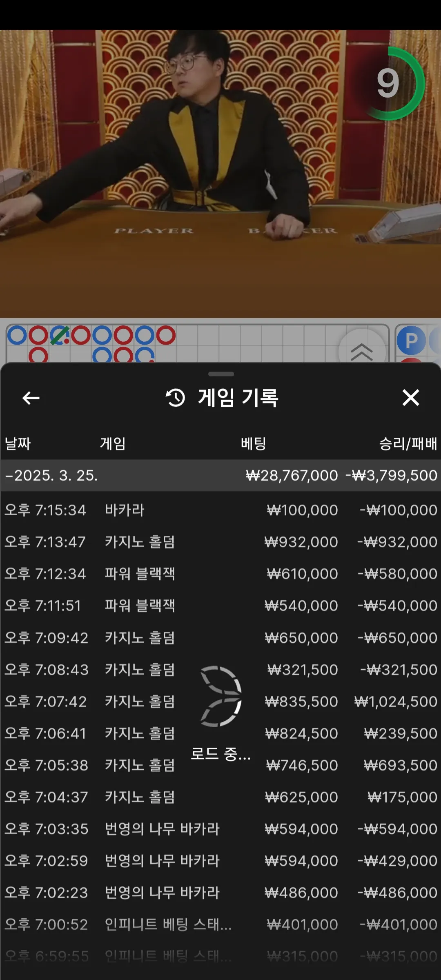Open the 오후 7:15:34 바카라 record

click(220, 510)
